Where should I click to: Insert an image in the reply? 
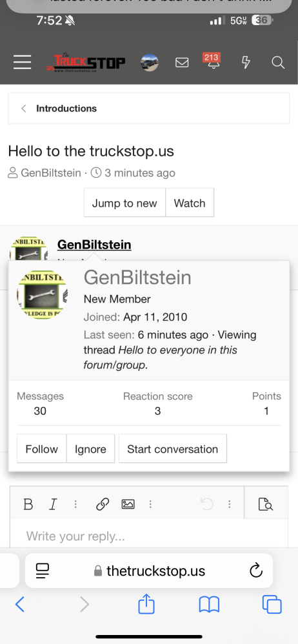128,504
